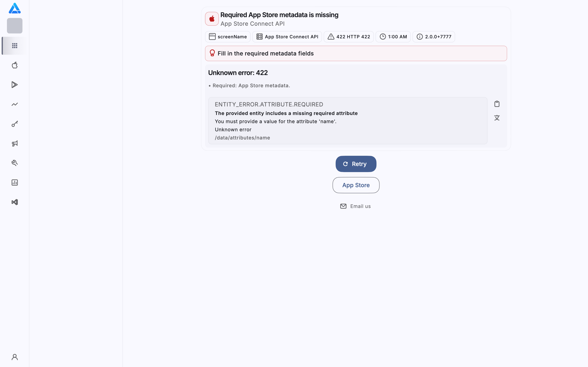Copy error details with clipboard icon
The height and width of the screenshot is (367, 588).
click(x=497, y=104)
